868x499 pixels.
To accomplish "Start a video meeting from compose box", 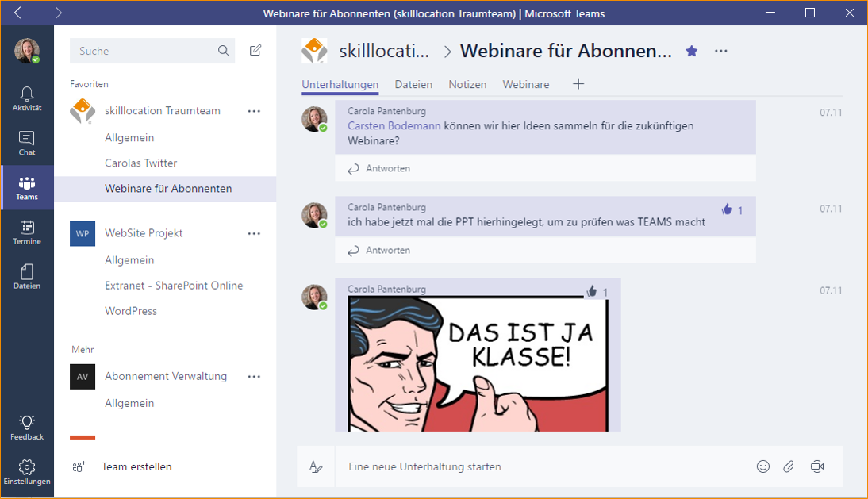I will pos(817,467).
